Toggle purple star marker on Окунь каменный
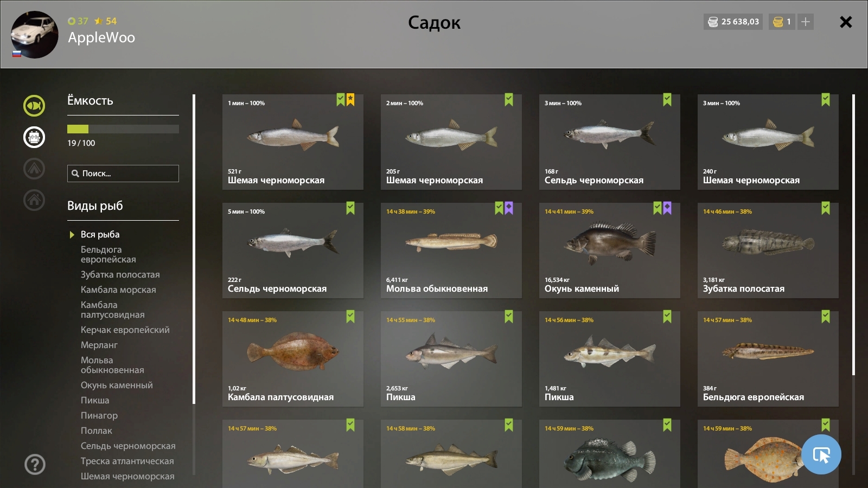 667,208
